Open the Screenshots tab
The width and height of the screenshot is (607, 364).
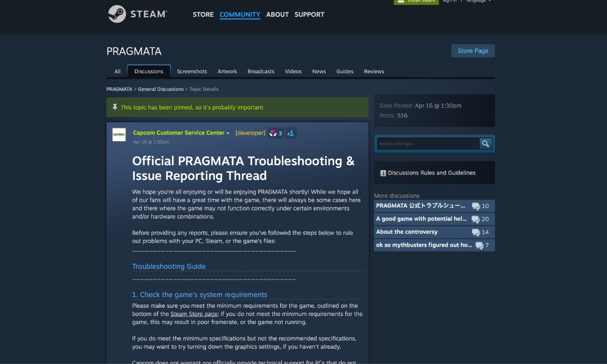(192, 71)
